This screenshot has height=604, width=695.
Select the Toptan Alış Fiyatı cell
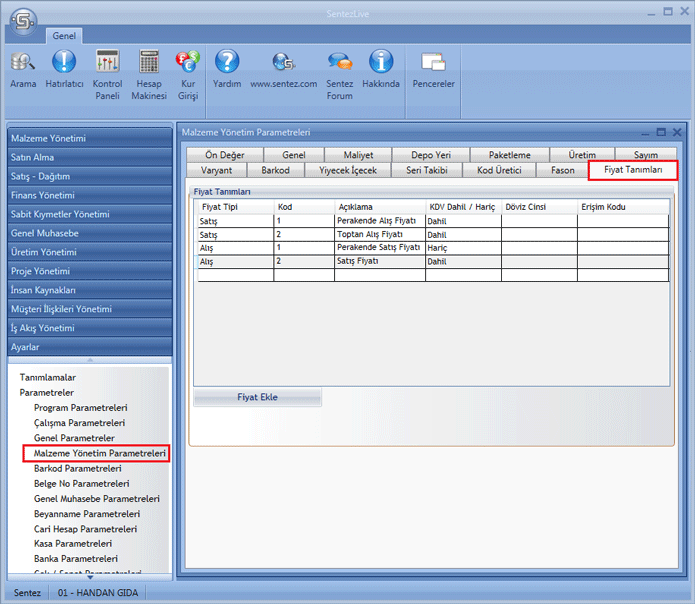[x=379, y=234]
